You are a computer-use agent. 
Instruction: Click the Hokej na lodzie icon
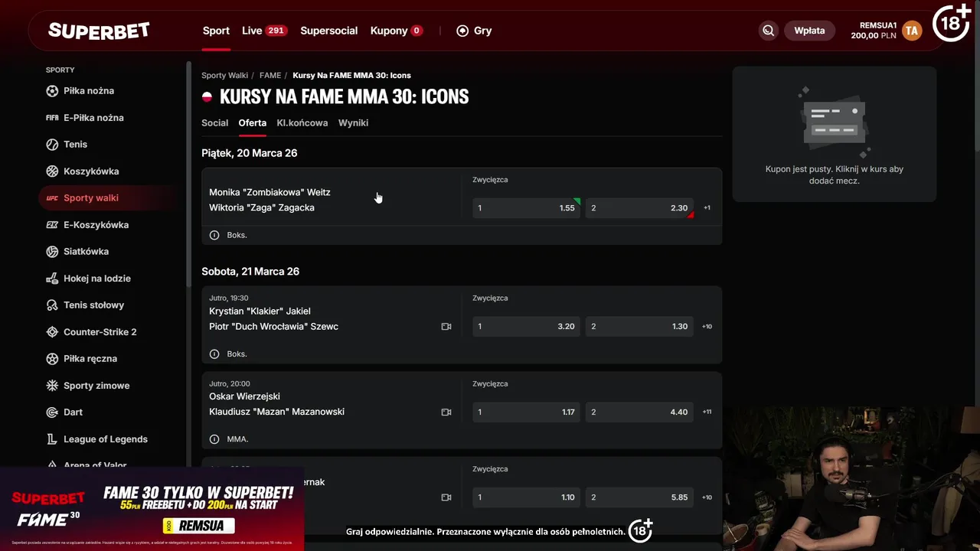click(x=52, y=279)
